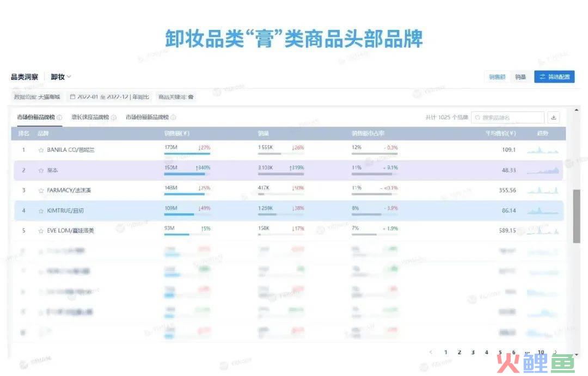Open info tooltip for 市场份额品牌榜
The image size is (588, 376).
[59, 118]
